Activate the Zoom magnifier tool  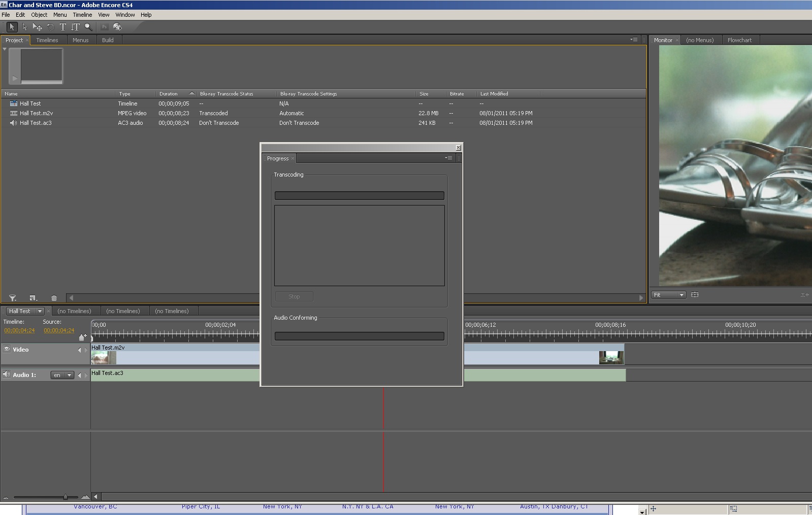pos(88,27)
